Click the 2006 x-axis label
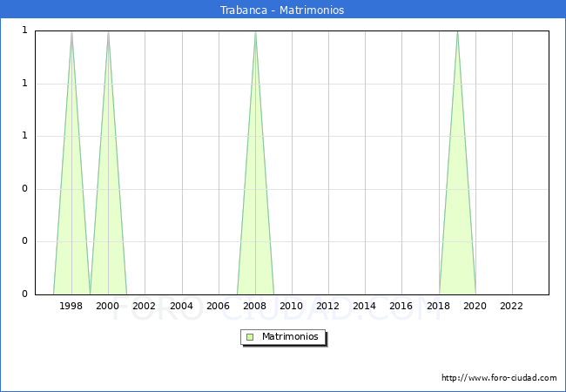566x392 pixels. click(218, 306)
